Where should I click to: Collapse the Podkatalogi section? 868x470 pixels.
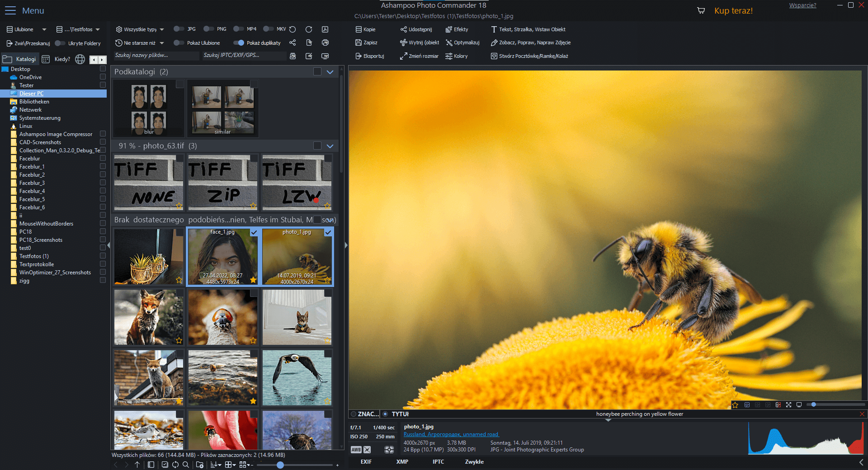tap(330, 72)
